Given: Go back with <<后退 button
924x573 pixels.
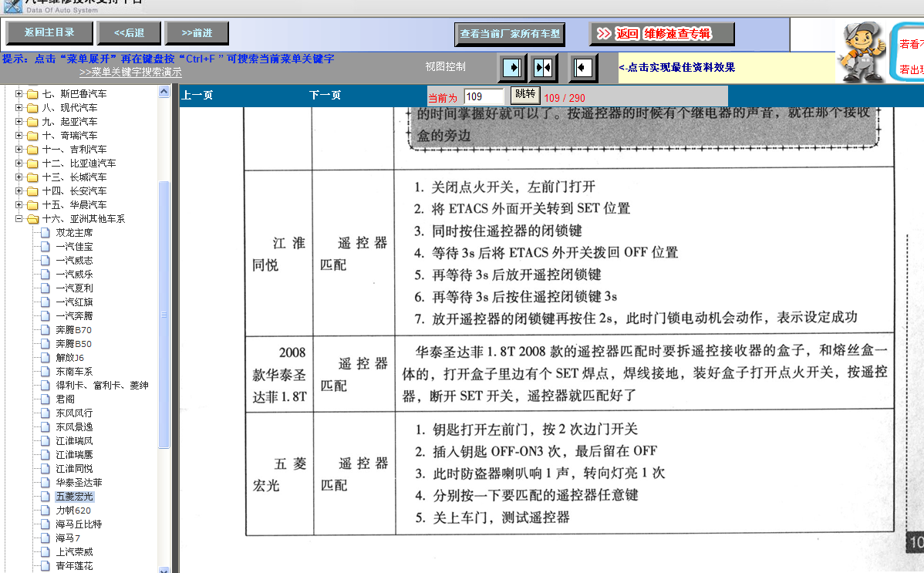Looking at the screenshot, I should coord(129,33).
